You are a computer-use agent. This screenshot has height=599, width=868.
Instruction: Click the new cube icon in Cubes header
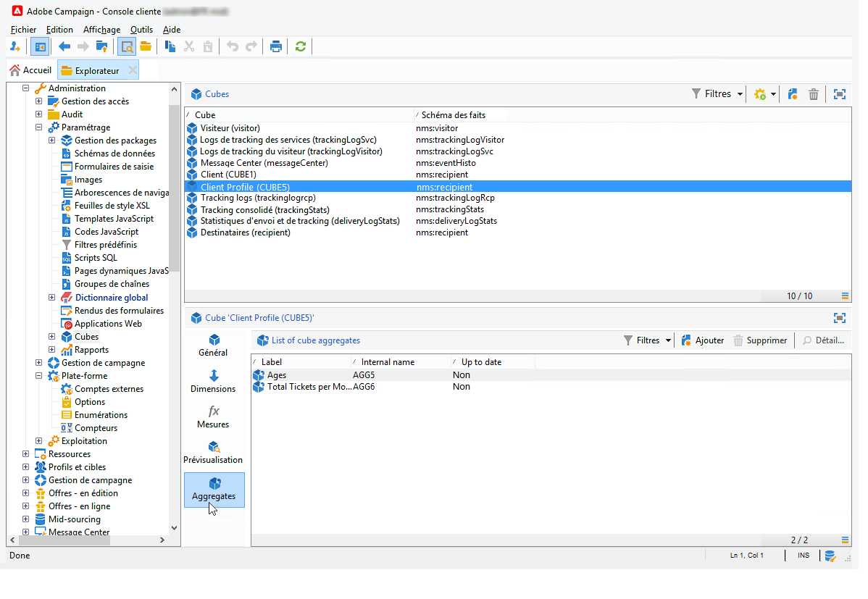793,94
